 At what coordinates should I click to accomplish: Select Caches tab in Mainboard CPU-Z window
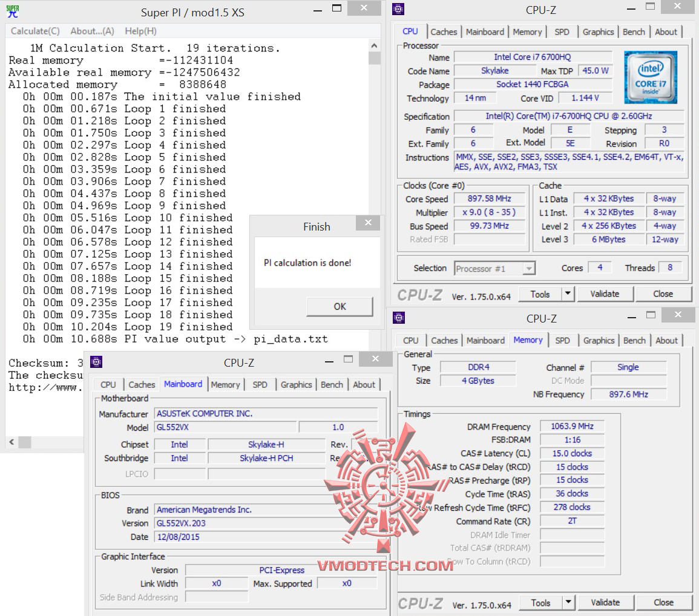[142, 385]
